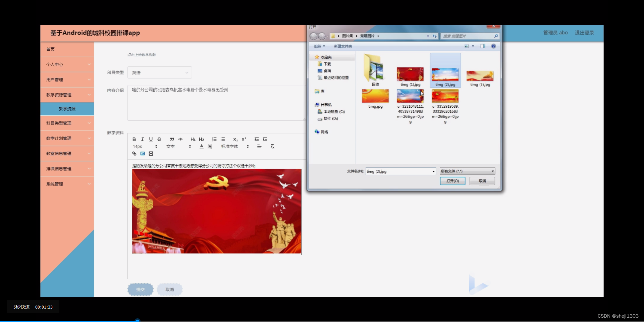Image resolution: width=644 pixels, height=322 pixels.
Task: Click the code view icon in editor toolbar
Action: [180, 140]
